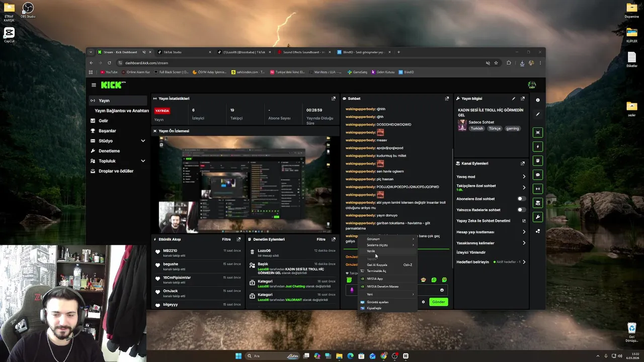Viewport: 644px width, 362px height.
Task: Switch to BlindID browser tab
Action: pyautogui.click(x=363, y=52)
